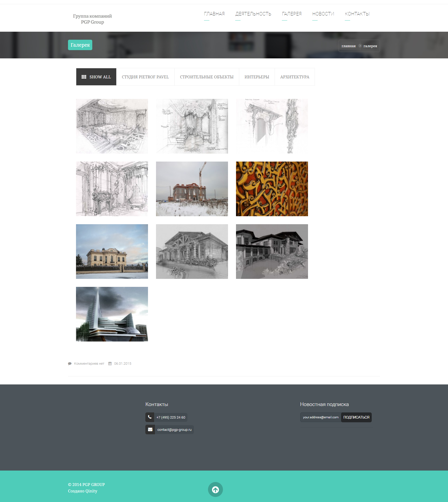Screen dimensions: 448x502
Task: Open the ДЕЯТЕЛЬНОСТЬ menu item
Action: coord(253,14)
